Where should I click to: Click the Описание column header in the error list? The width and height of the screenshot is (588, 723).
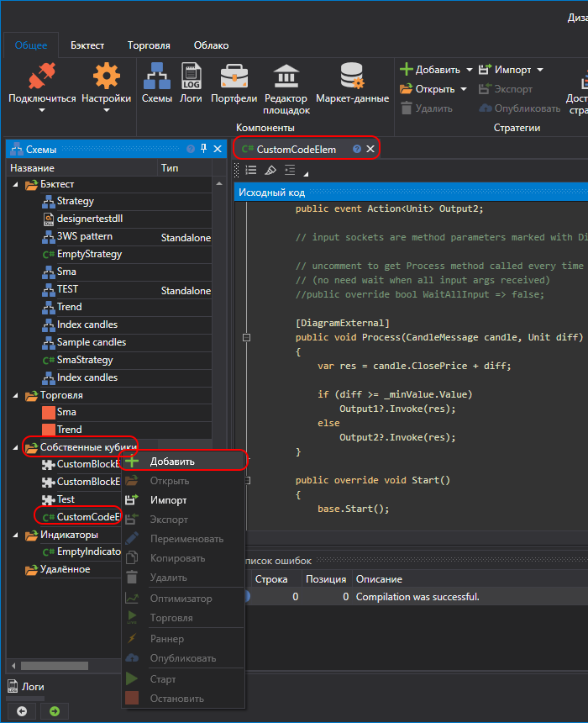(x=470, y=579)
